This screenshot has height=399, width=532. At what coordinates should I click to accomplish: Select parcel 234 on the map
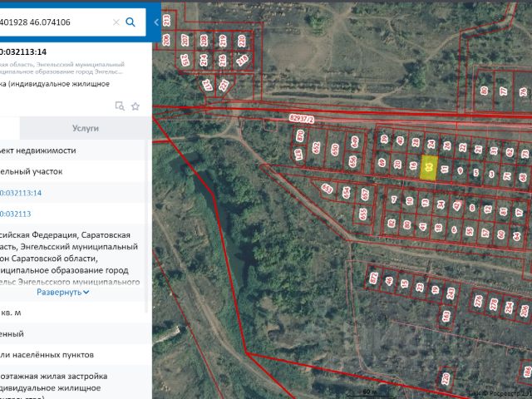click(x=509, y=308)
